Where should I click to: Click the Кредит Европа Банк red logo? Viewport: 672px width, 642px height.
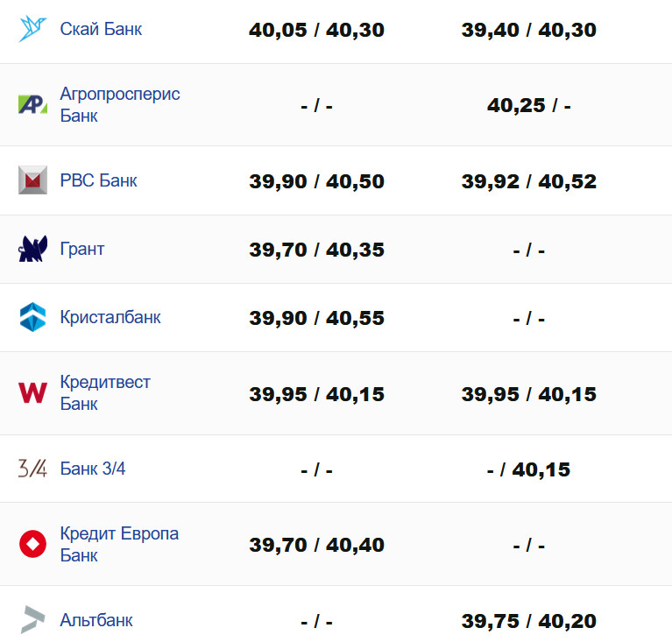coord(32,544)
